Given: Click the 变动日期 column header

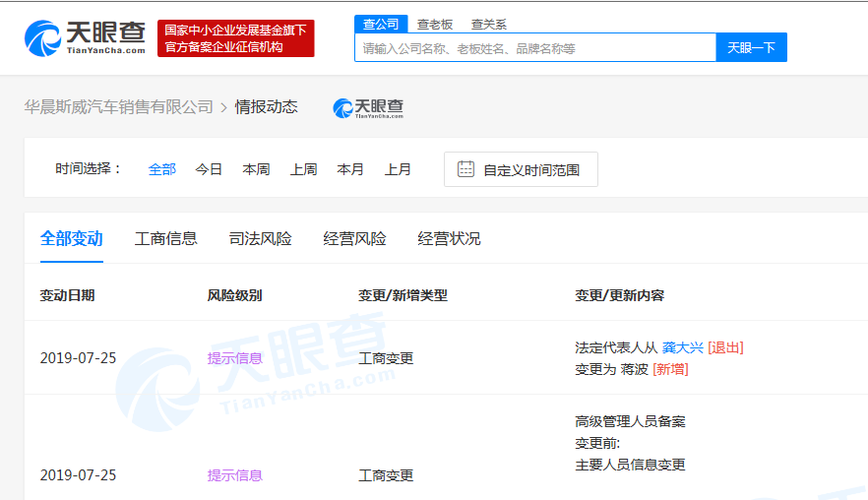Looking at the screenshot, I should coord(68,295).
